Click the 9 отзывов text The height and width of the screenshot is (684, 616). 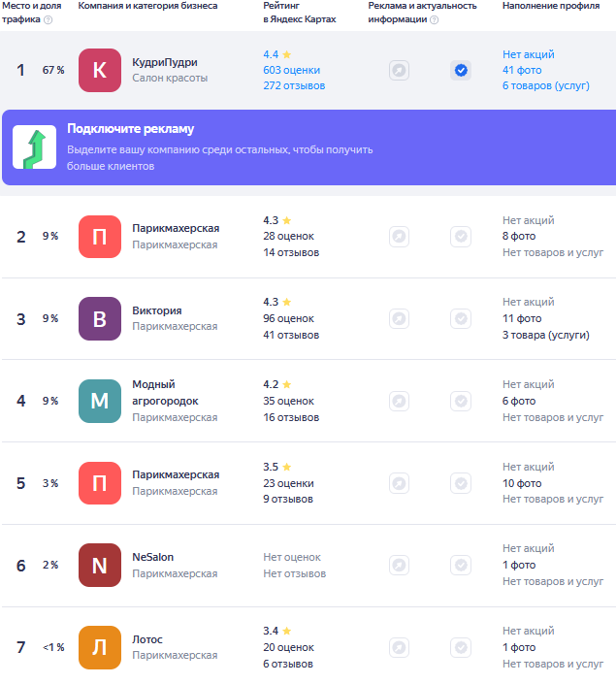pyautogui.click(x=288, y=499)
